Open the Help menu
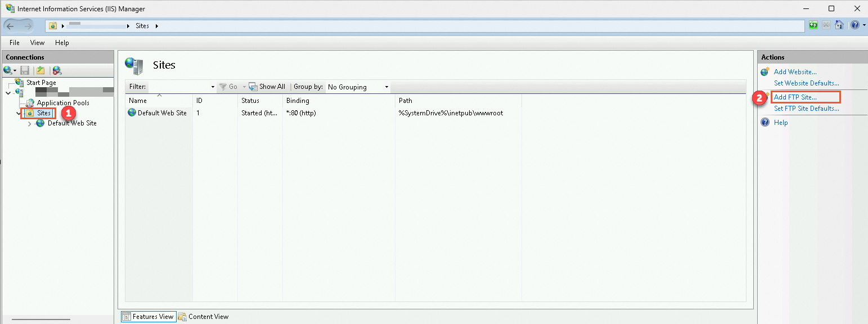868x324 pixels. click(x=62, y=43)
